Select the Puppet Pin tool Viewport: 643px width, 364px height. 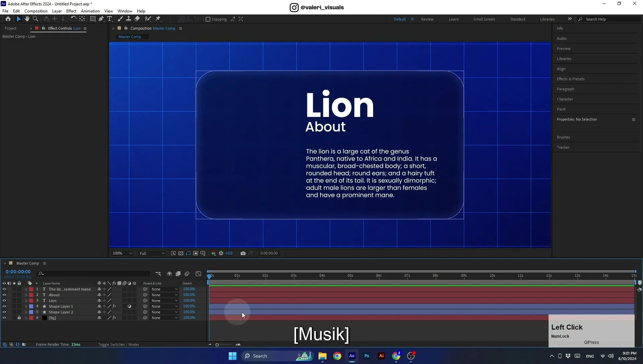pos(158,19)
